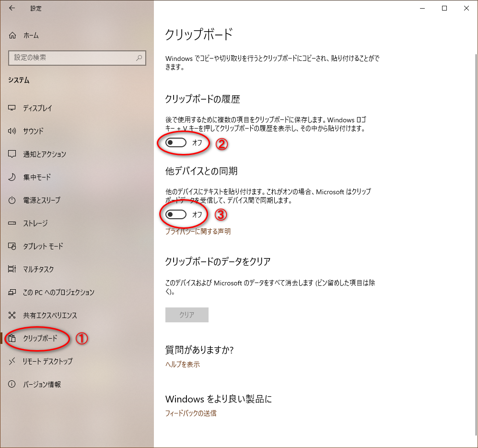Click the サウンド speaker icon

pos(12,131)
